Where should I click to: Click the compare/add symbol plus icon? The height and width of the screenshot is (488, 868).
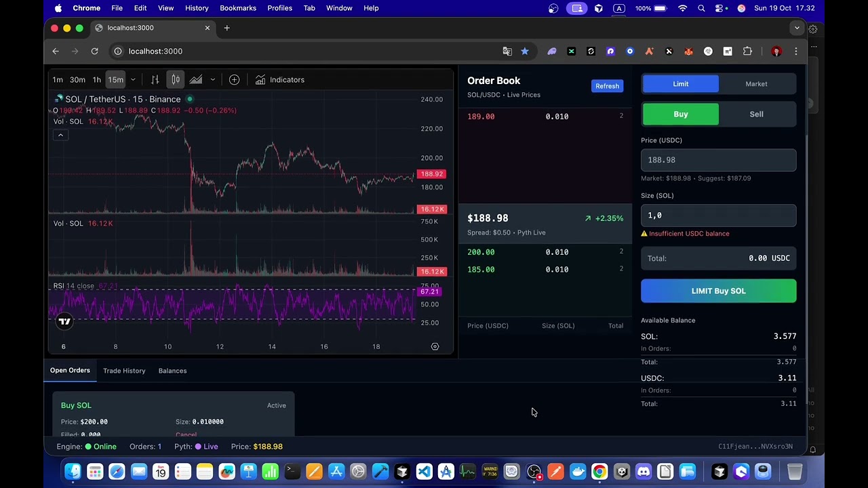click(x=234, y=80)
